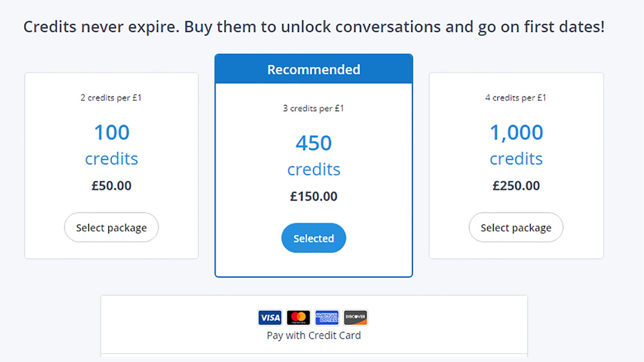This screenshot has width=644, height=362.
Task: Click the 4 credits per £1 label
Action: (x=516, y=97)
